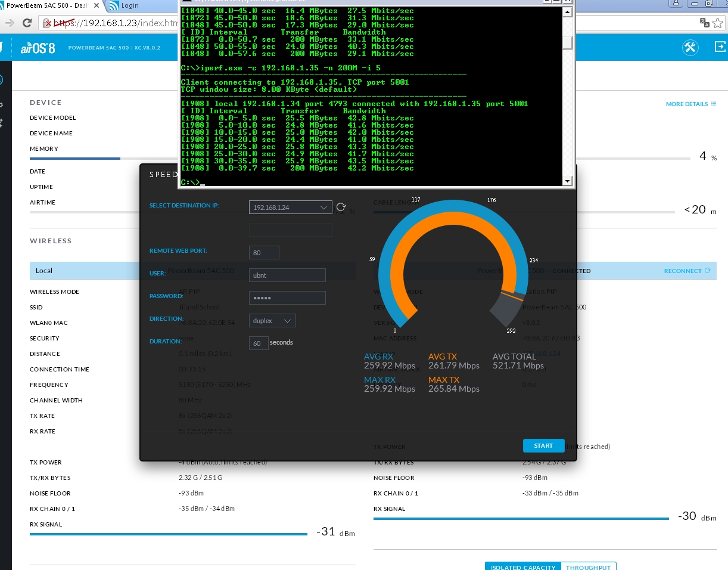Open the dashboard icon in left sidebar

click(x=2, y=80)
